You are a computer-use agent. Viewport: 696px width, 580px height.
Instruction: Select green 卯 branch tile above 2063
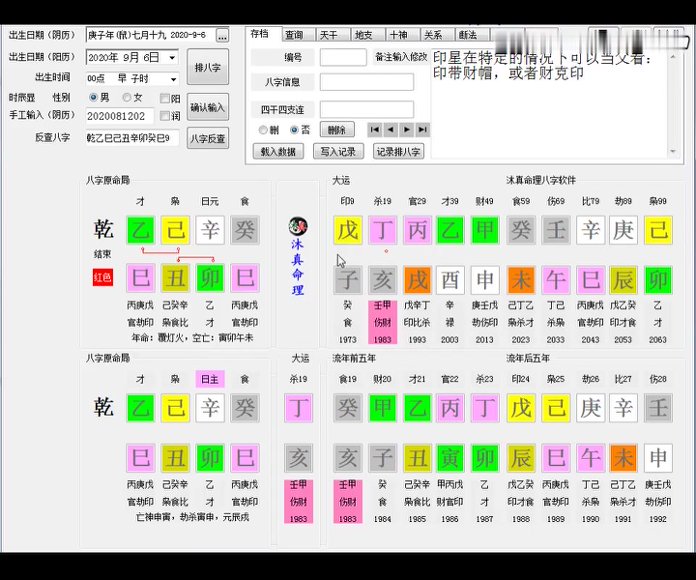coord(658,280)
